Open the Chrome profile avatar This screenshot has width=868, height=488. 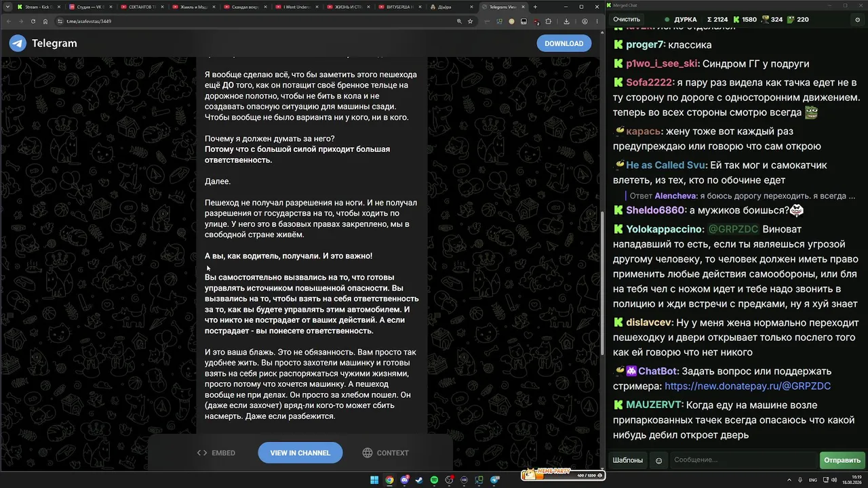pos(585,21)
